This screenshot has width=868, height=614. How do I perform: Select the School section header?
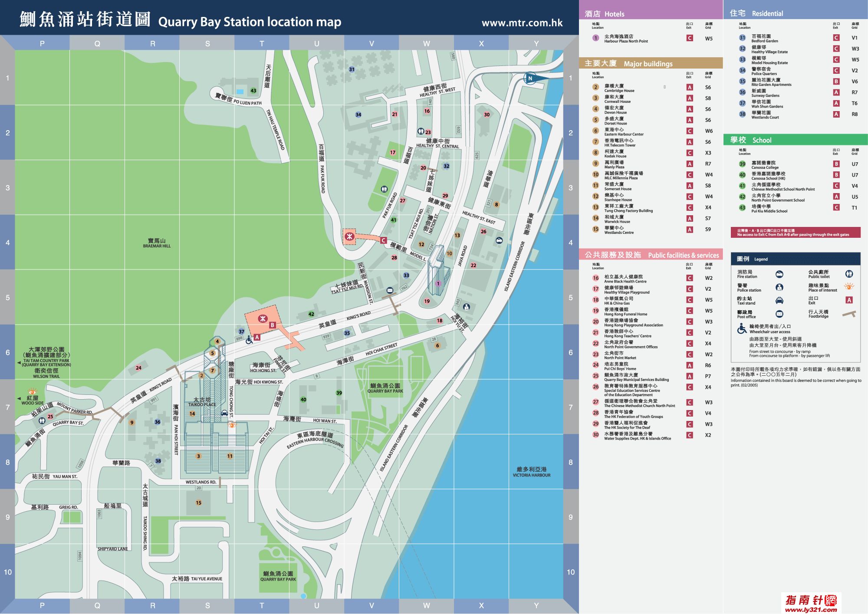click(750, 140)
